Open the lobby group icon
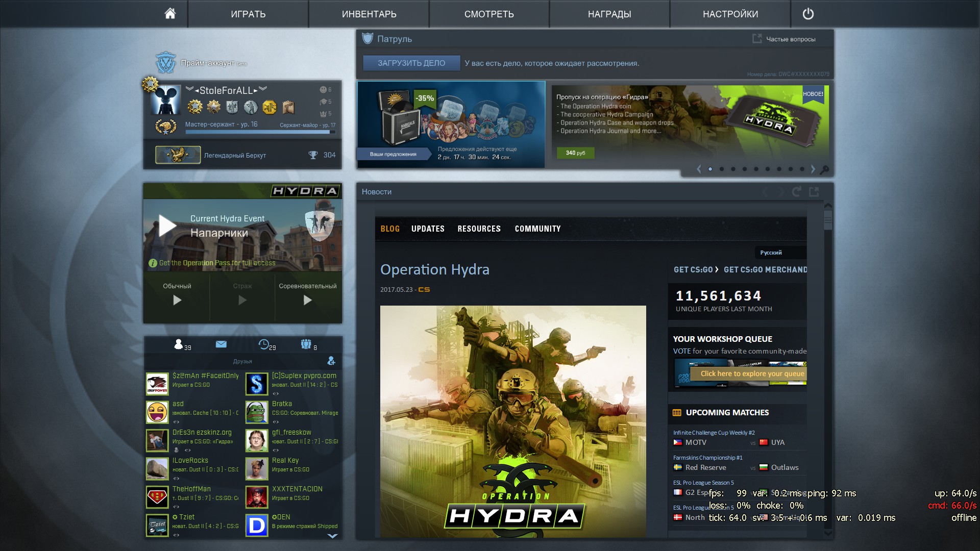Screen dimensions: 980x551 click(306, 344)
